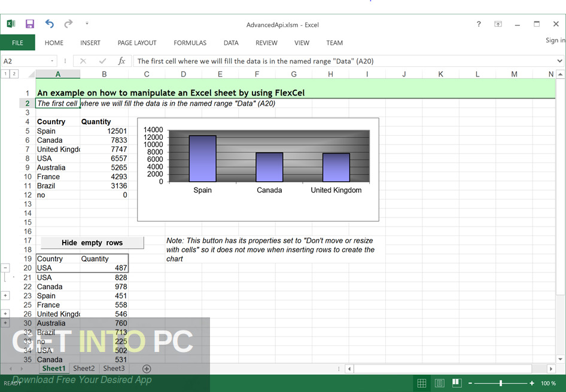Viewport: 566px width, 392px height.
Task: Select row 2 header
Action: coord(27,103)
